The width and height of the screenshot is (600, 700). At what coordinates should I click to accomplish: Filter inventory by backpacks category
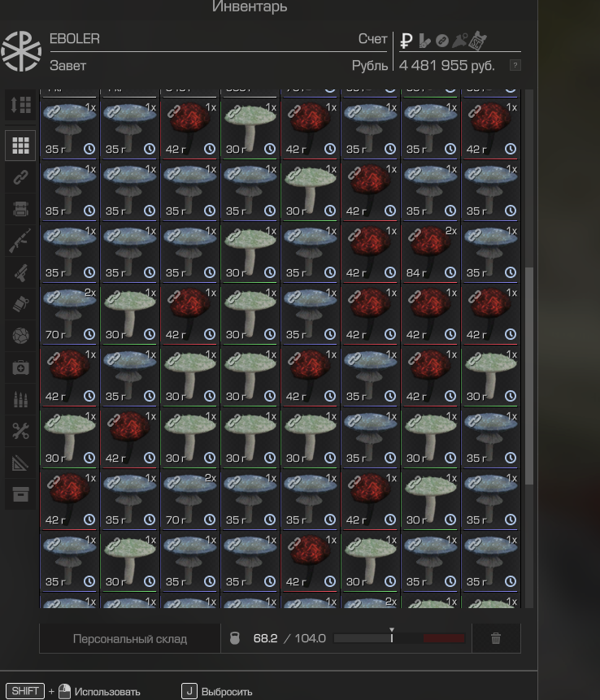(20, 209)
